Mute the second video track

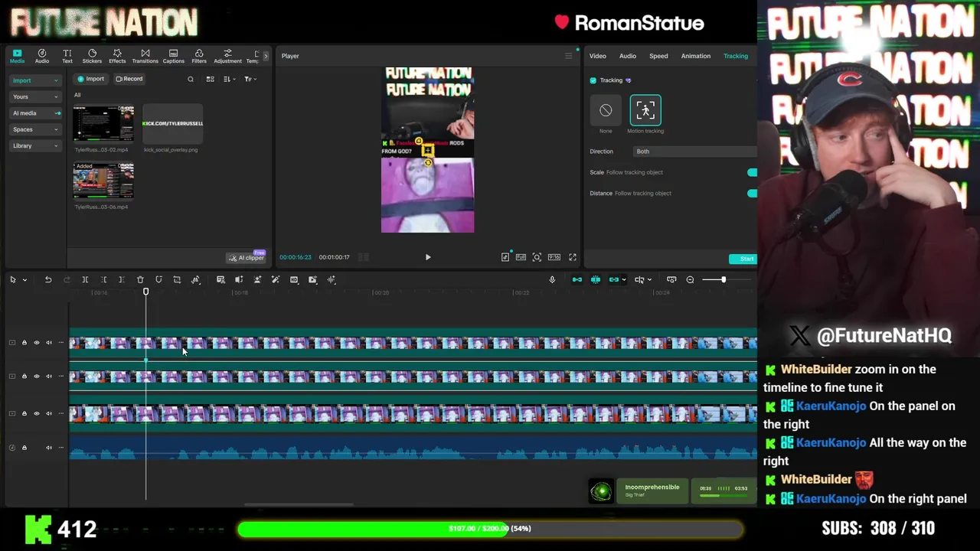click(x=48, y=377)
